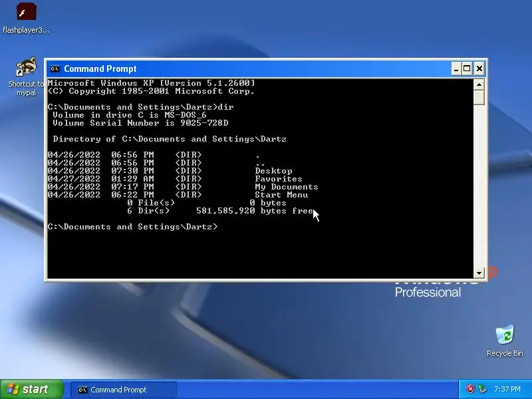Viewport: 532px width, 399px height.
Task: Click the '0 File(s)' summary text
Action: 151,203
